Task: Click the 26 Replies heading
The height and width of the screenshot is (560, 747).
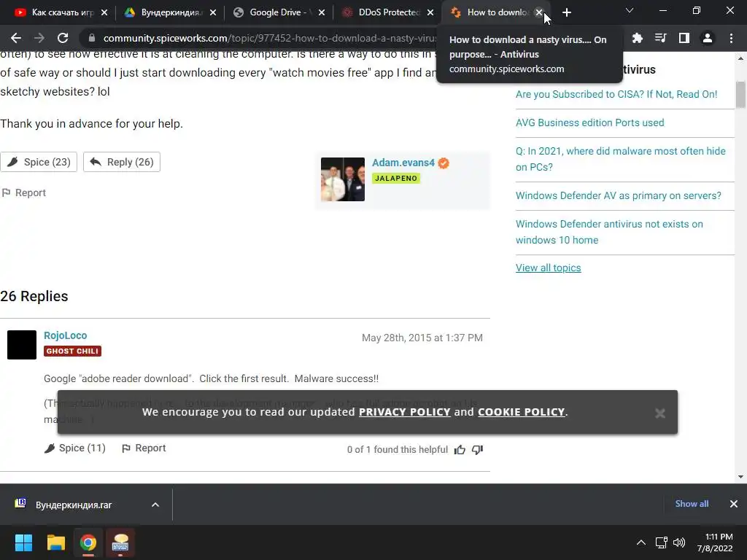Action: coord(34,296)
